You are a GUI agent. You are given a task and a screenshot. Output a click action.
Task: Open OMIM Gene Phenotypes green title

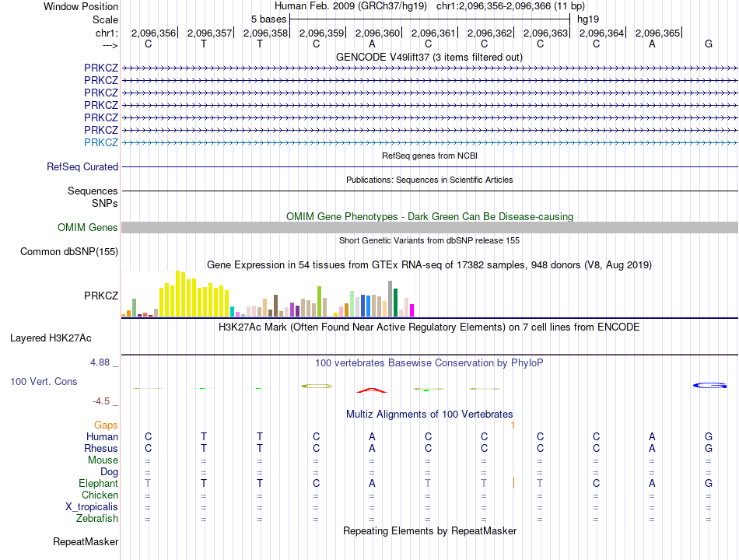pos(430,216)
